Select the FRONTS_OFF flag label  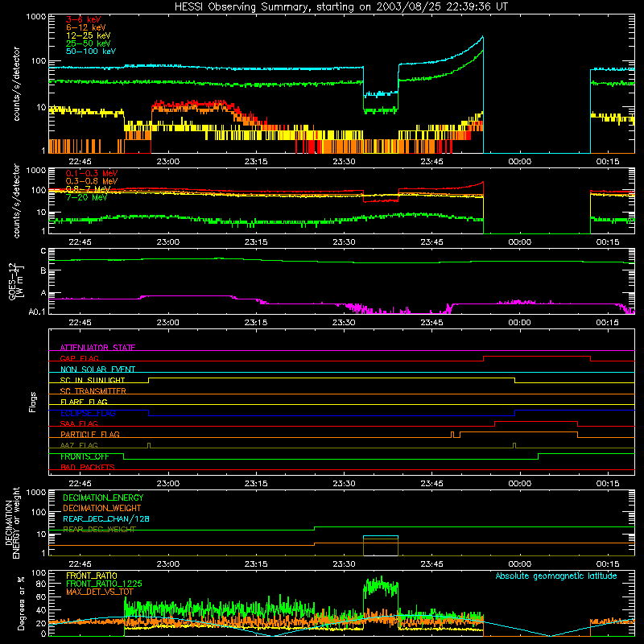85,456
